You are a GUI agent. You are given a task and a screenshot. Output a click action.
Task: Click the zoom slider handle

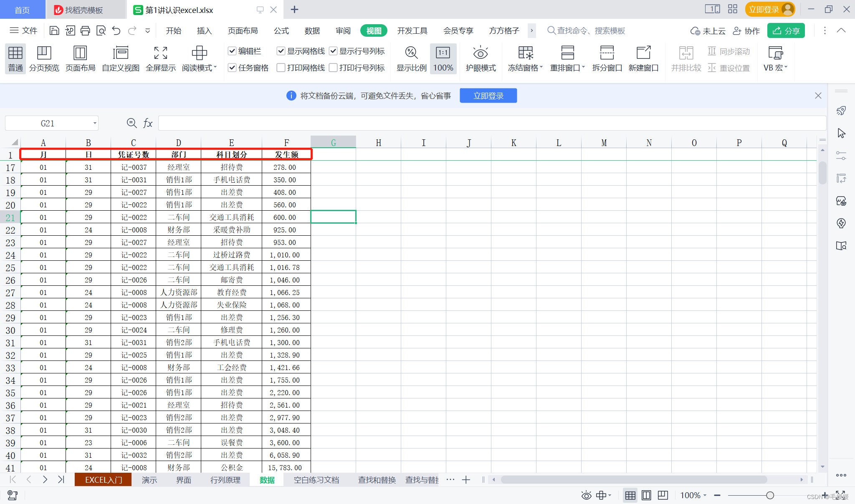770,495
